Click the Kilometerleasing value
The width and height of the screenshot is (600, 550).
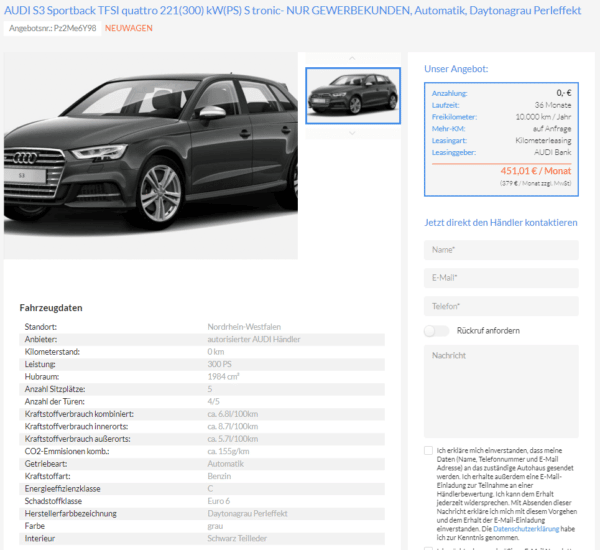(543, 140)
